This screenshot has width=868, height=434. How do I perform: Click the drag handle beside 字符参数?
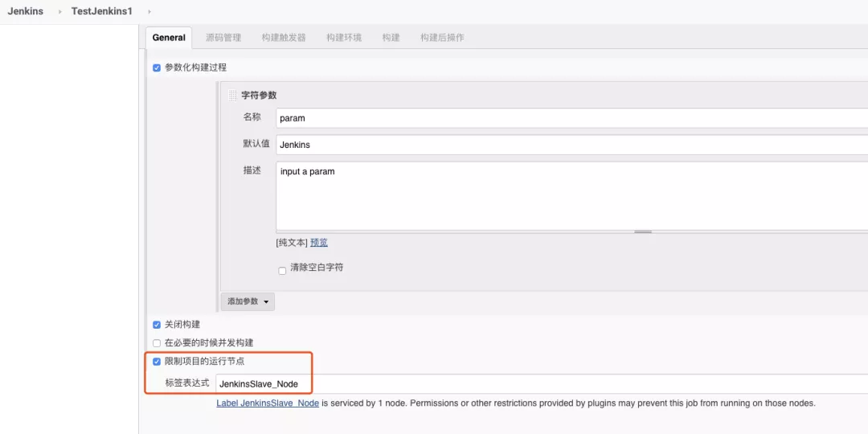232,95
